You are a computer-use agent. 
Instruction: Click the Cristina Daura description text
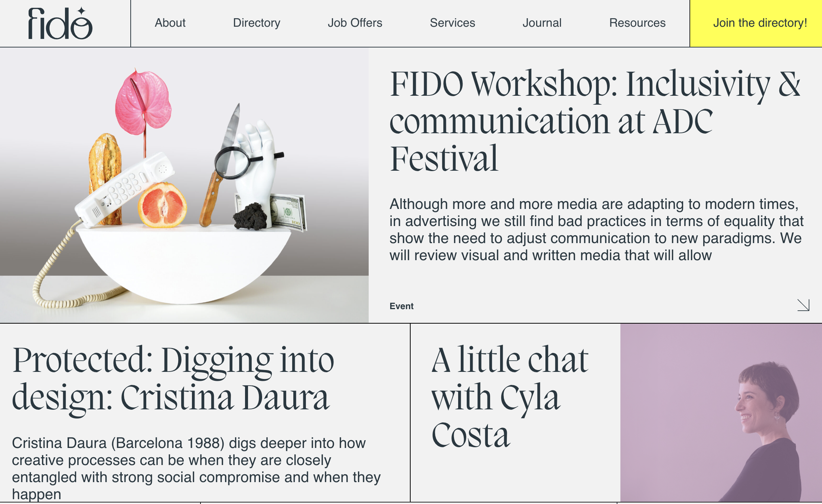coord(196,468)
